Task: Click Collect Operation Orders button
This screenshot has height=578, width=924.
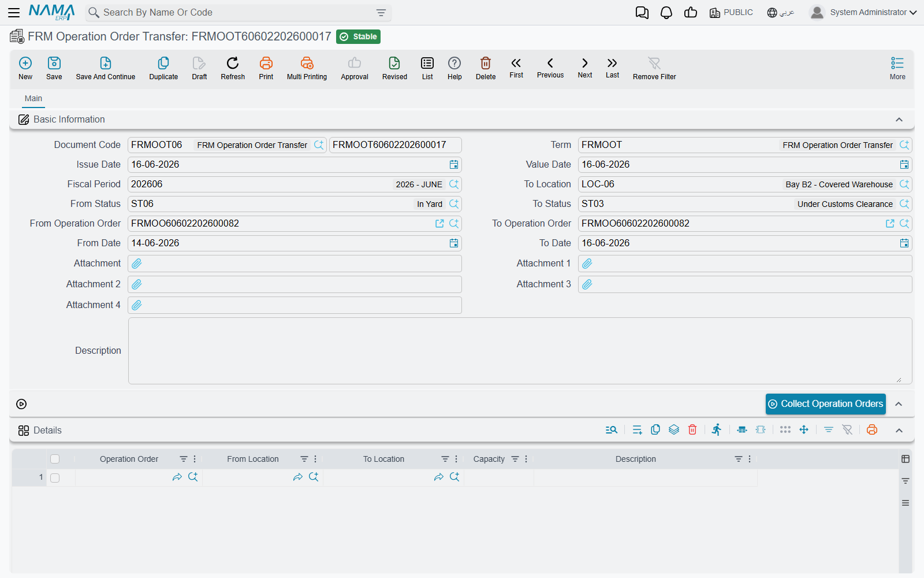Action: tap(826, 404)
